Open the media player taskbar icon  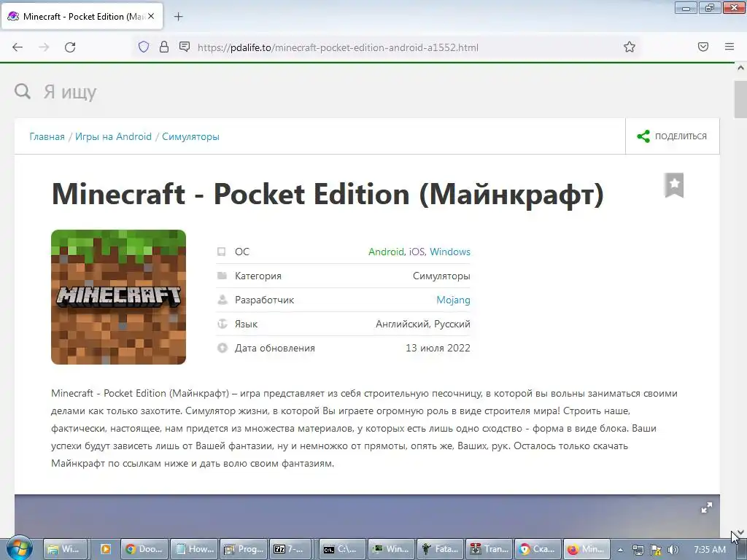(105, 549)
